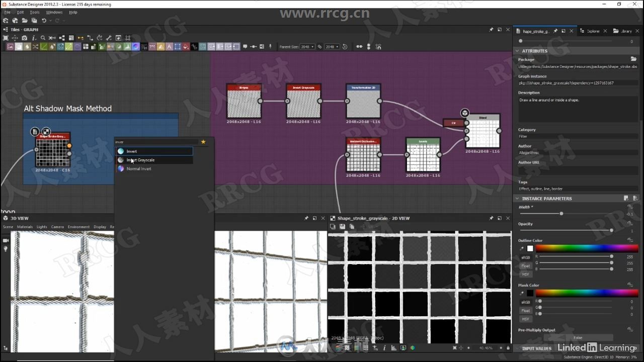Viewport: 644px width, 362px height.
Task: Toggle sRGB for Mask Color
Action: pyautogui.click(x=526, y=302)
